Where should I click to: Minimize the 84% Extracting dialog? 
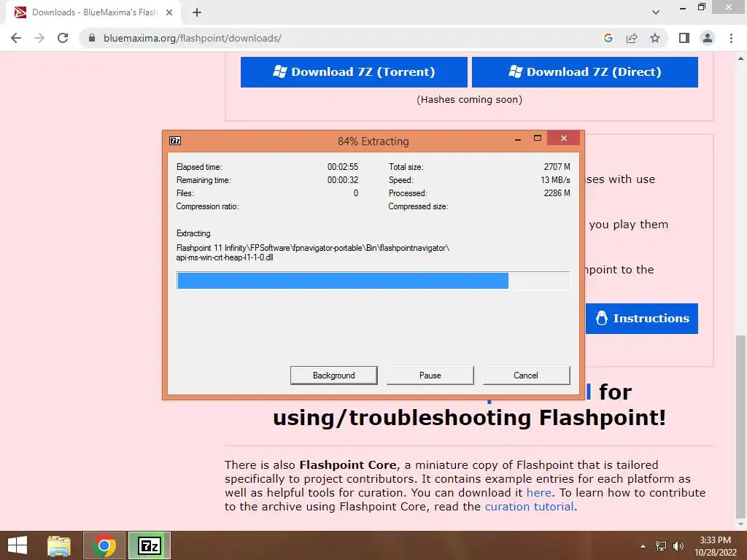[518, 139]
